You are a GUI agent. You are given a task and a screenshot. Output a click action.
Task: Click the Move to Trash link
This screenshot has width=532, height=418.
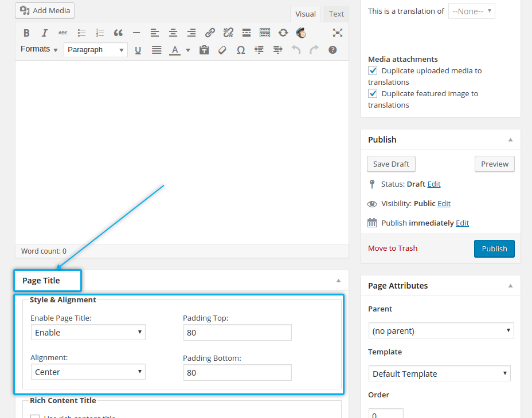coord(393,249)
